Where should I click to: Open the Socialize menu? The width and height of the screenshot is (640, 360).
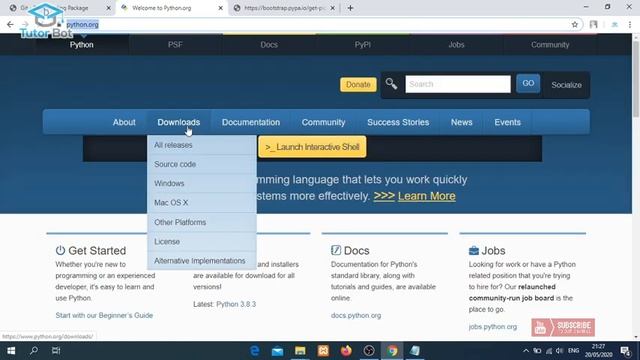tap(566, 85)
